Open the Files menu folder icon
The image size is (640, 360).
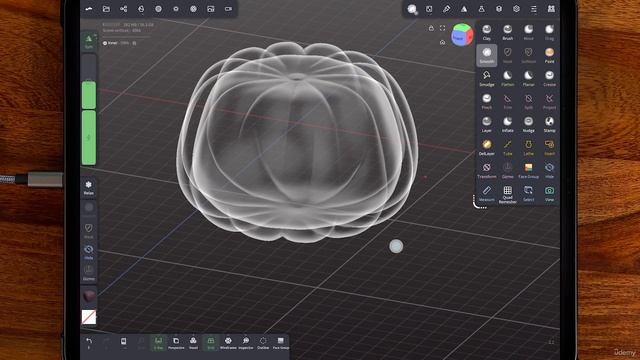click(x=106, y=9)
